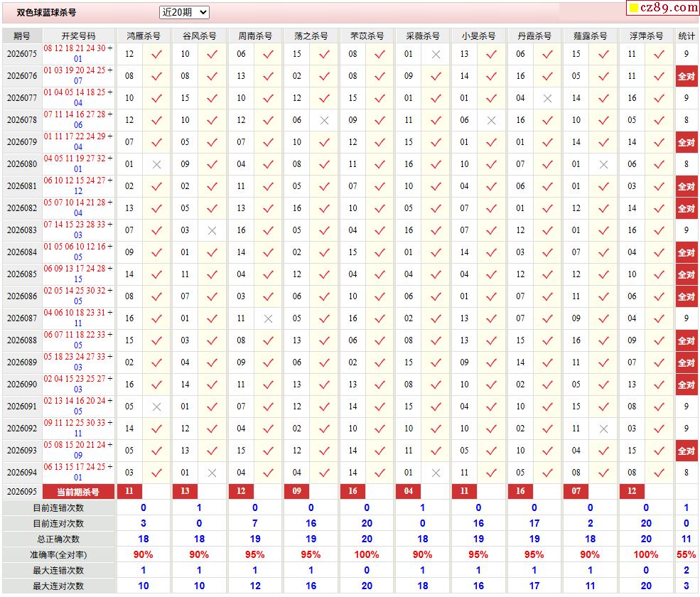Viewport: 700px width, 597px height.
Task: Click the X mark for 采薇杀号 in row 2026075
Action: (x=436, y=54)
